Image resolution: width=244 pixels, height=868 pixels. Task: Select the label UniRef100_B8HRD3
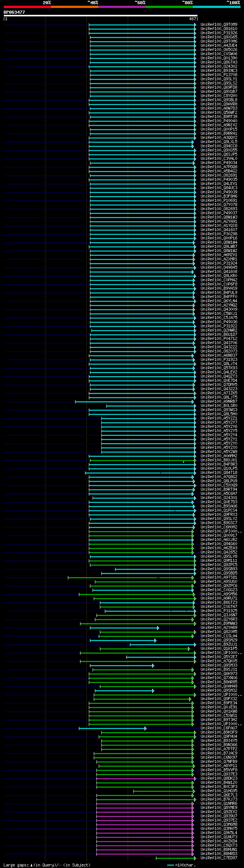point(219,854)
